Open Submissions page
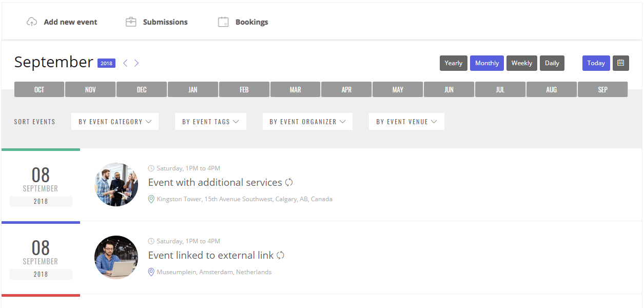644x308 pixels. pos(165,22)
